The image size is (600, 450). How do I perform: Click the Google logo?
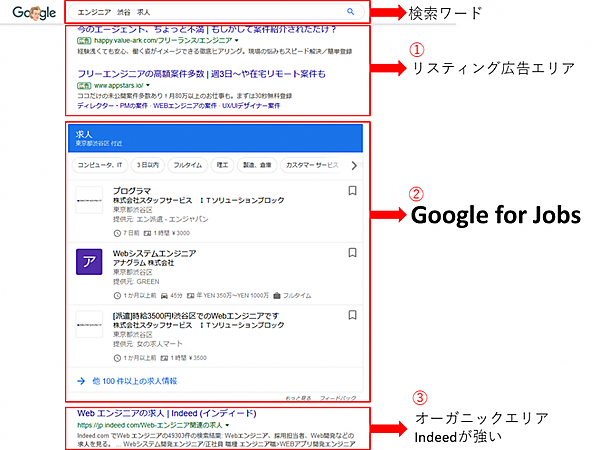tap(34, 13)
